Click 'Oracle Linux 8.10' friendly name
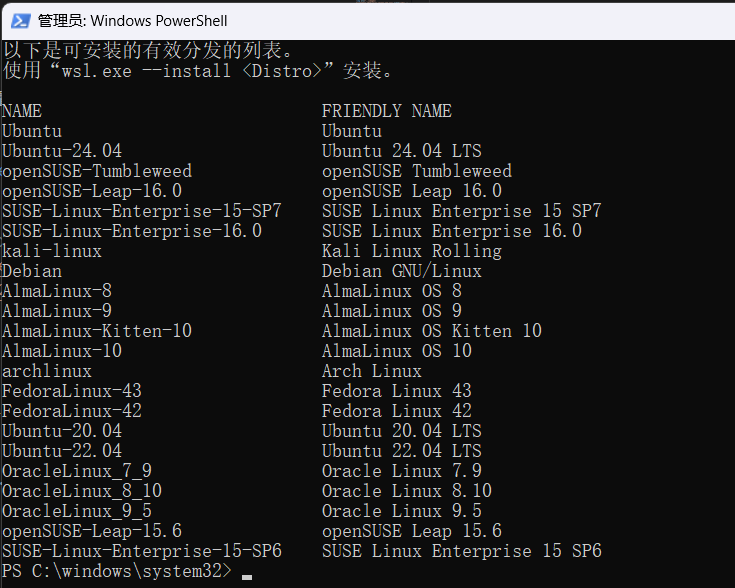Screen dimensions: 735x588 click(x=407, y=491)
